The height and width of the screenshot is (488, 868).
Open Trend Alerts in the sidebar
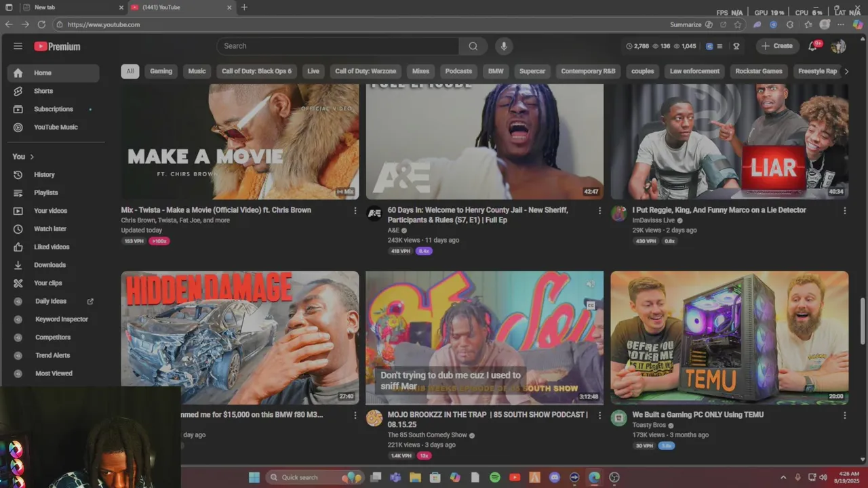(x=53, y=355)
